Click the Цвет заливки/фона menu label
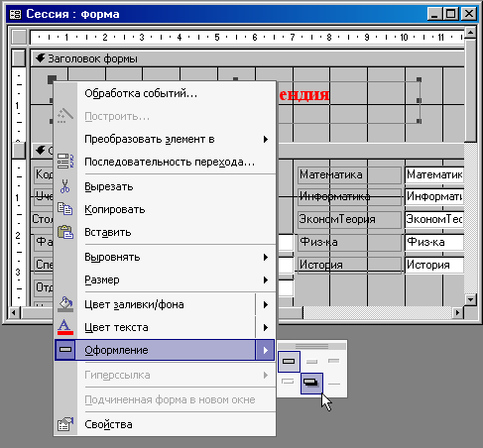Viewport: 483px width, 448px height. coord(134,304)
